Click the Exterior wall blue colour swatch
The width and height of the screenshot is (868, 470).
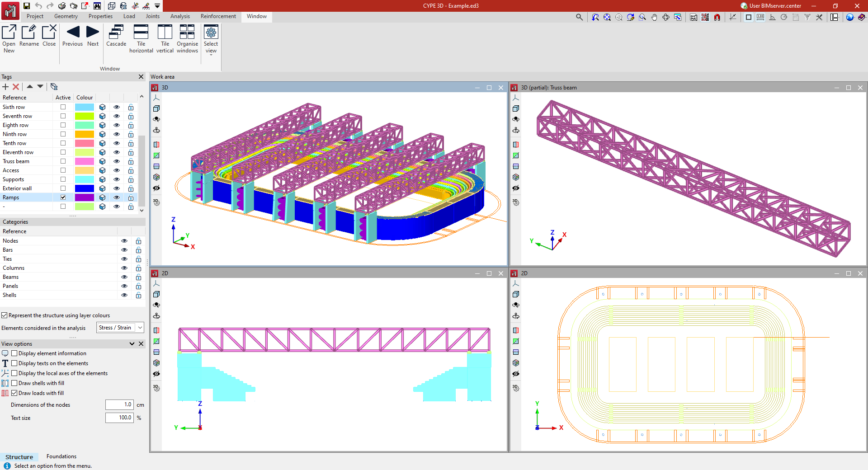point(85,188)
